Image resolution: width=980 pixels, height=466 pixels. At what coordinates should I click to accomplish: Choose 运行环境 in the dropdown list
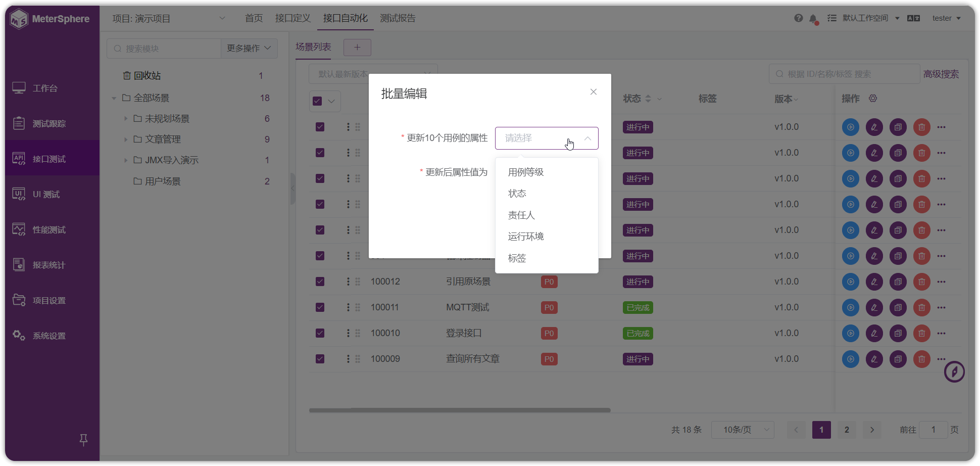[x=547, y=237]
